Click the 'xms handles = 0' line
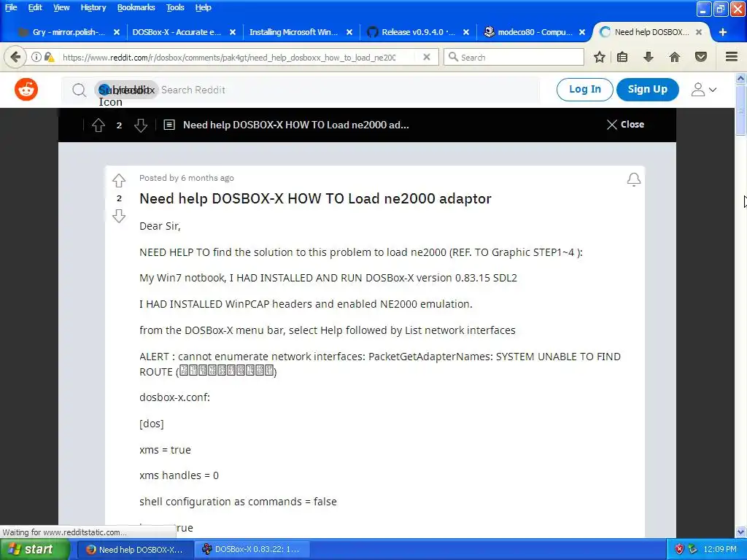This screenshot has height=560, width=747. click(179, 475)
